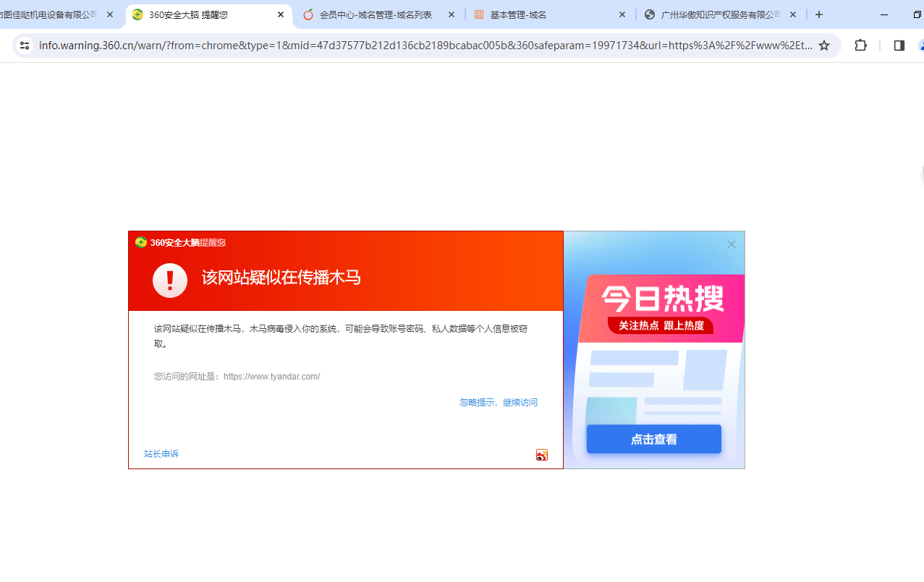The image size is (924, 582).
Task: View site information icon in address bar
Action: coord(24,46)
